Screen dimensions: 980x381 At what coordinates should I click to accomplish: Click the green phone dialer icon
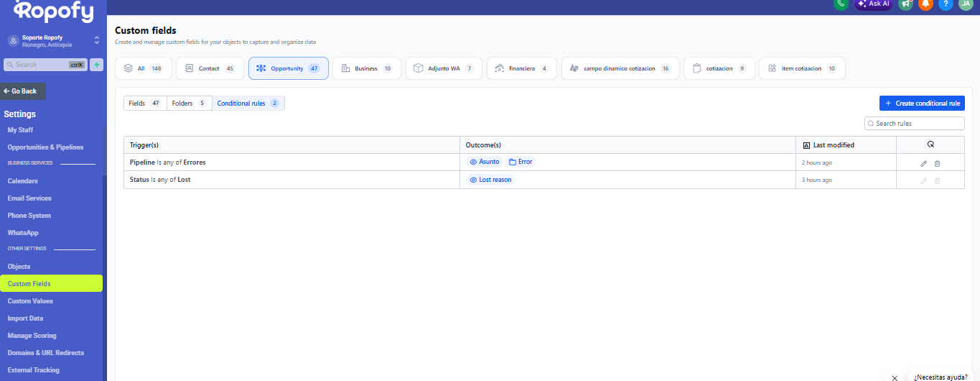pyautogui.click(x=841, y=4)
